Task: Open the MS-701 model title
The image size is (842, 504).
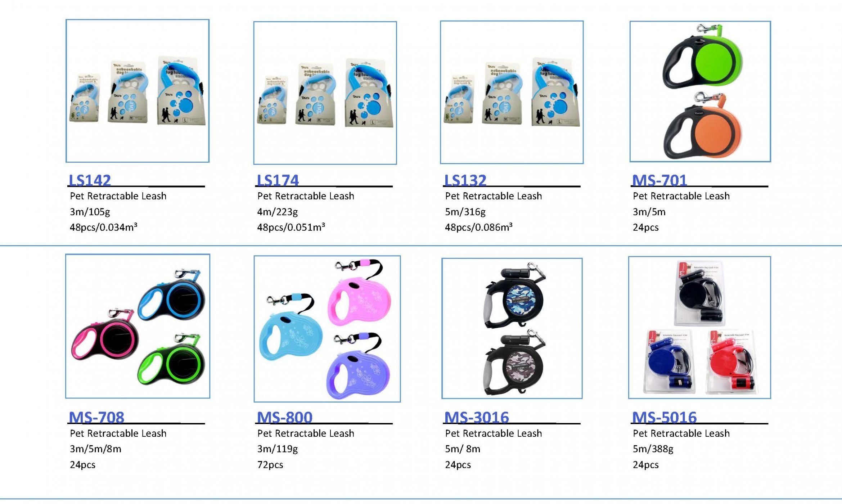Action: (x=659, y=180)
